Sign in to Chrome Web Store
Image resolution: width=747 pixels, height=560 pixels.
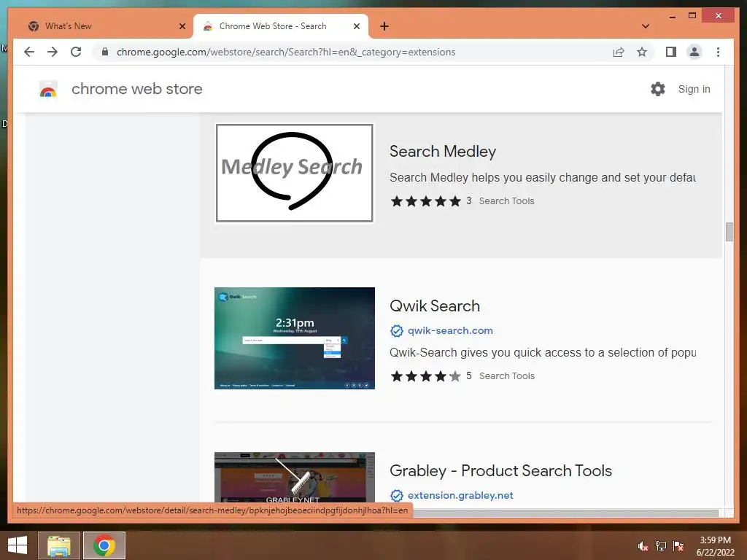(x=694, y=89)
